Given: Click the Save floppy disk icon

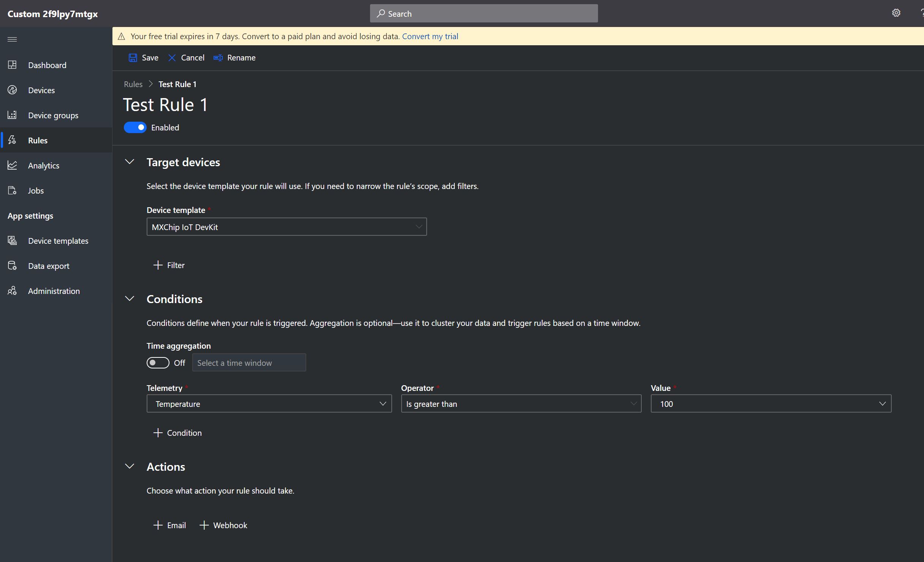Looking at the screenshot, I should click(x=133, y=58).
